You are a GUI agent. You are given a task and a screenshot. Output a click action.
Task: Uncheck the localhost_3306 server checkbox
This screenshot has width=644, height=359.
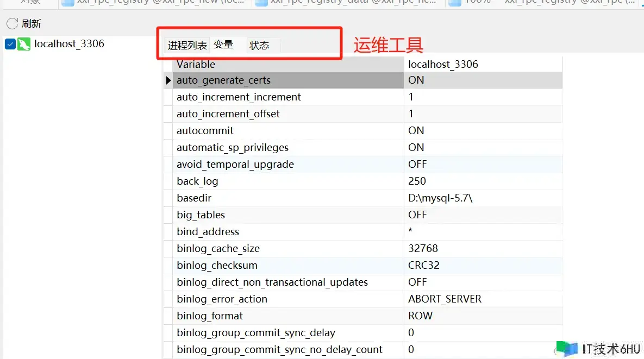point(10,44)
